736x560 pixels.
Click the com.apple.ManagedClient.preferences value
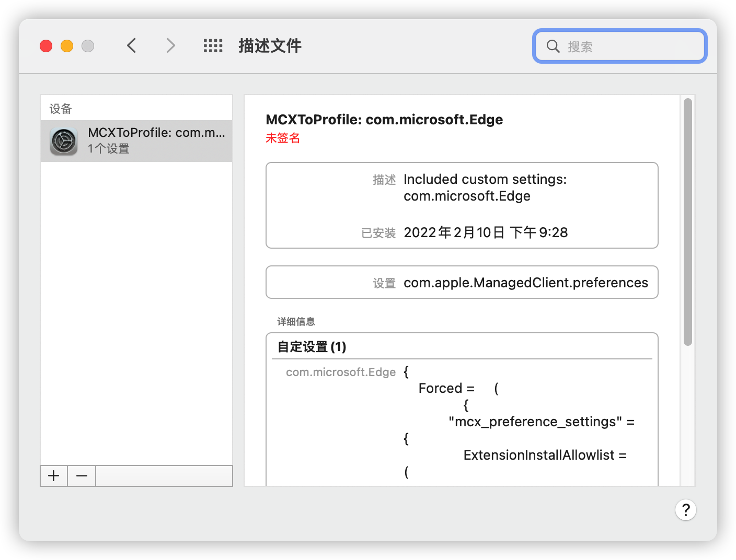point(526,283)
